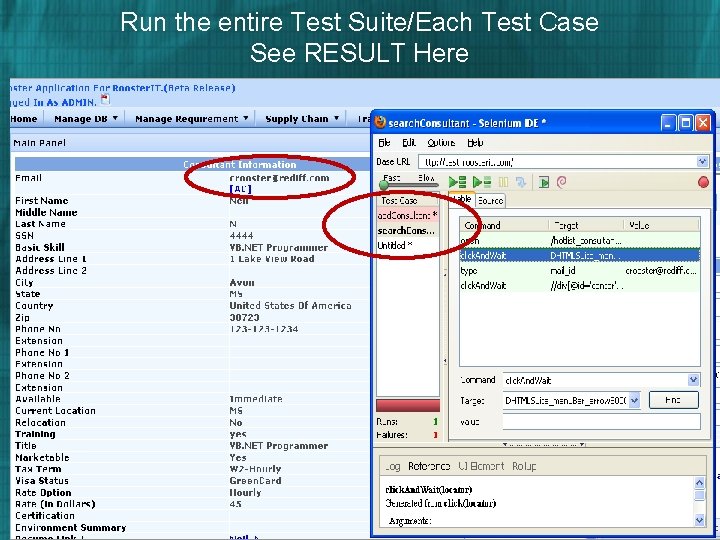Click the GreenCard visa status value

coord(255,481)
